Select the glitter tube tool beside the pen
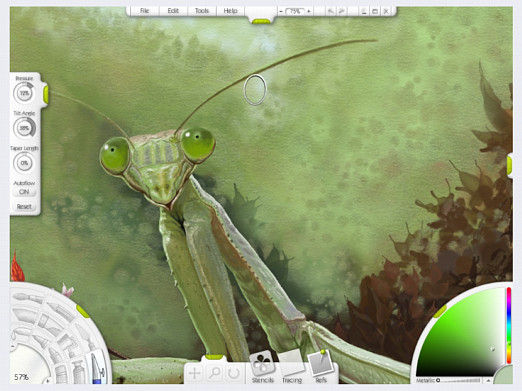Image resolution: width=522 pixels, height=391 pixels. coord(78,372)
